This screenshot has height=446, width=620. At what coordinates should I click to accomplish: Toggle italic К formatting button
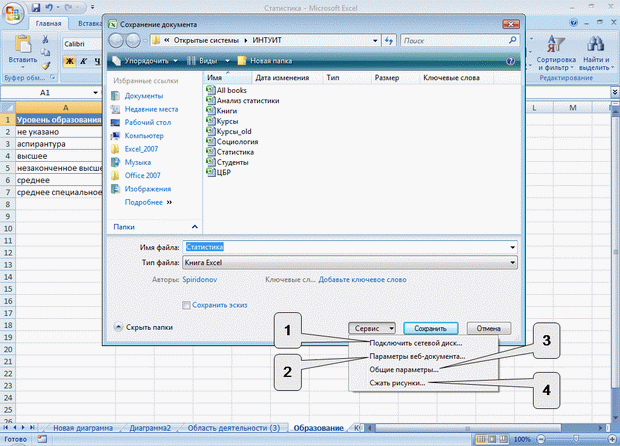click(x=83, y=61)
